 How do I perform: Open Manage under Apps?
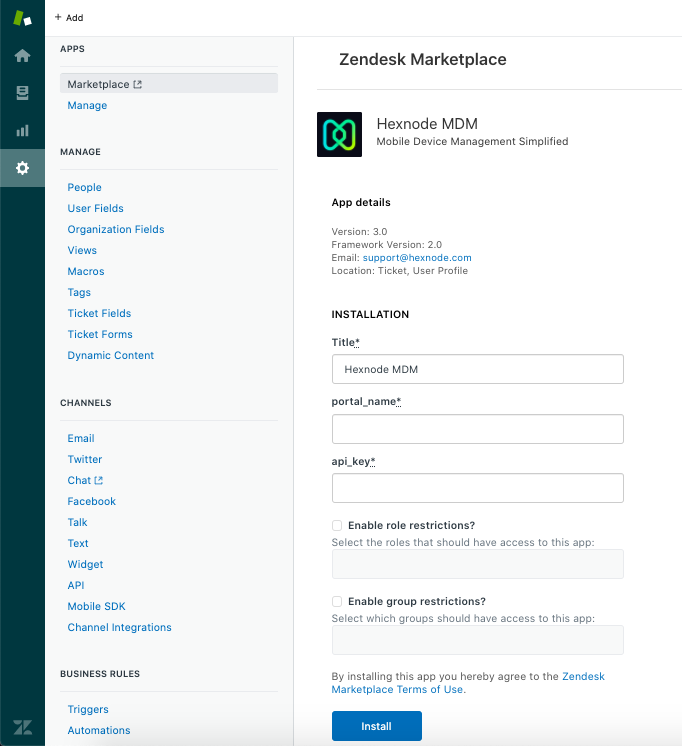[87, 105]
